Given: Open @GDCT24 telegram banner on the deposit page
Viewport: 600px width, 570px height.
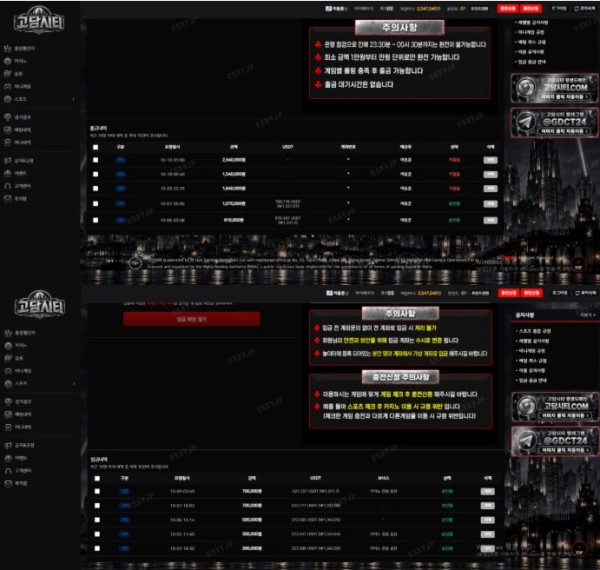Looking at the screenshot, I should [x=554, y=441].
